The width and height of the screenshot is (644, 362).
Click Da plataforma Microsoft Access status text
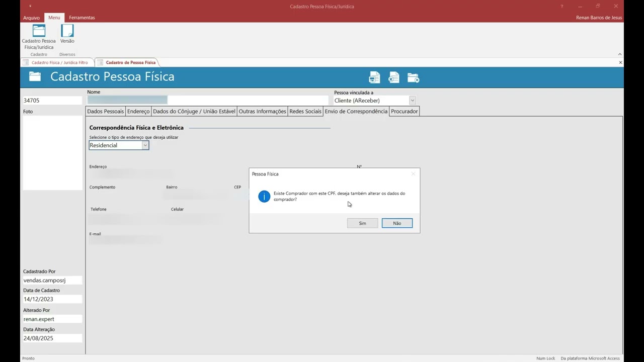pyautogui.click(x=590, y=358)
